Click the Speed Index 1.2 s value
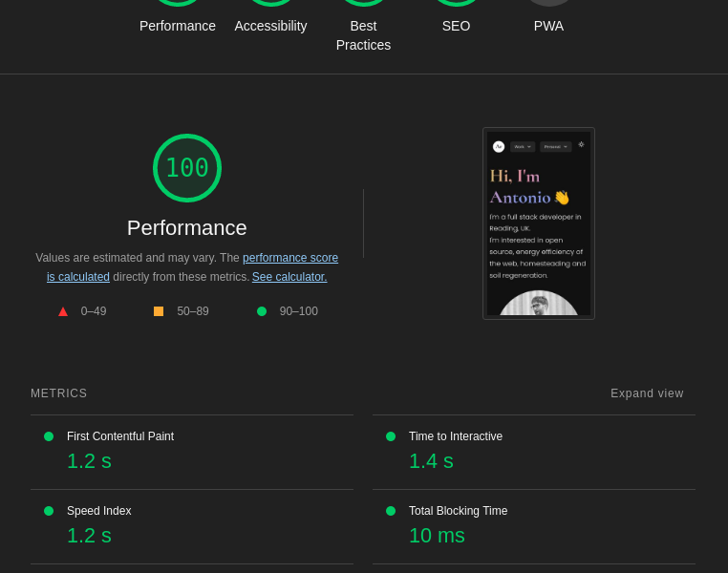 89,536
